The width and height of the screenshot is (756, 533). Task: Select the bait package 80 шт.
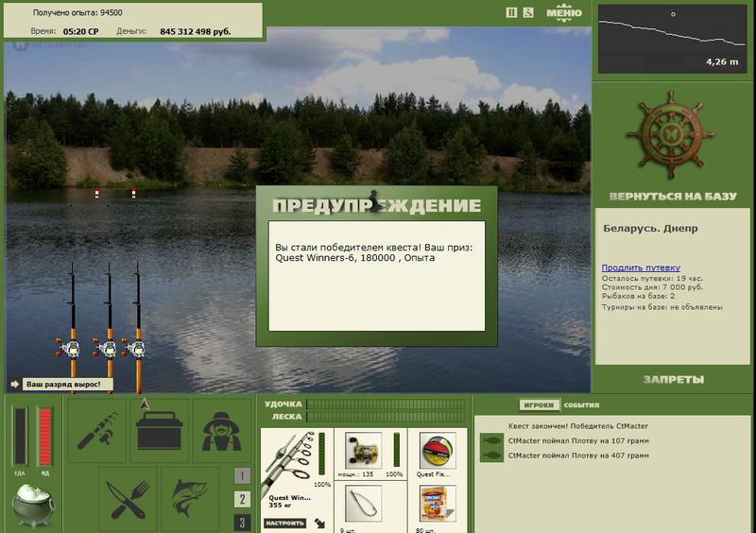pyautogui.click(x=438, y=504)
